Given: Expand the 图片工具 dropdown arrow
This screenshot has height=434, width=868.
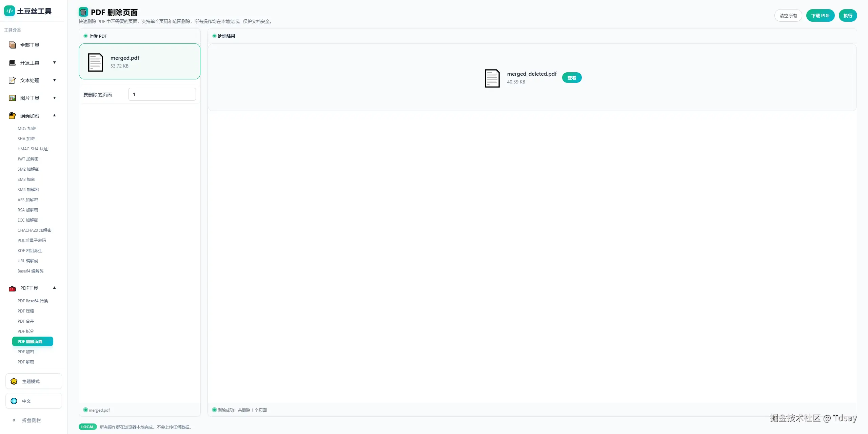Looking at the screenshot, I should pyautogui.click(x=54, y=98).
